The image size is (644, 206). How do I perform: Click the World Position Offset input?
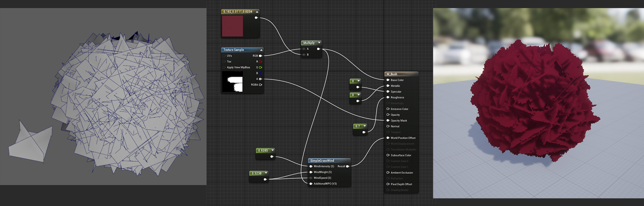coord(388,138)
